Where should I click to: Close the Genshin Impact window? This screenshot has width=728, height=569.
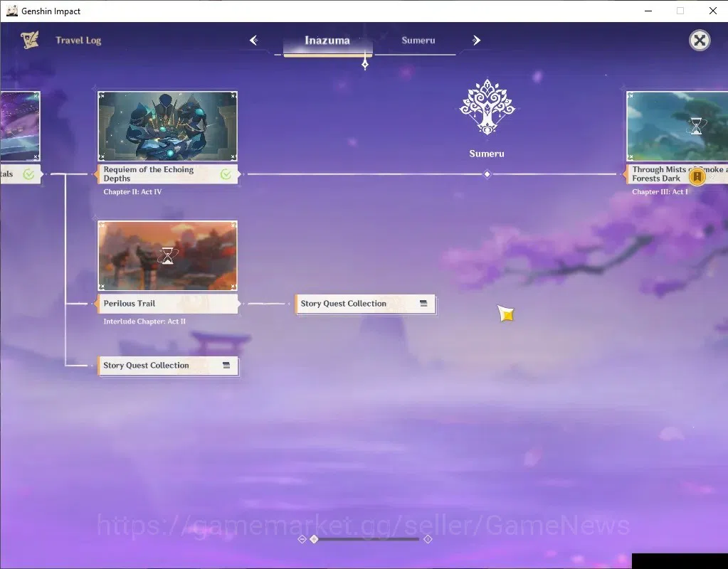point(713,11)
